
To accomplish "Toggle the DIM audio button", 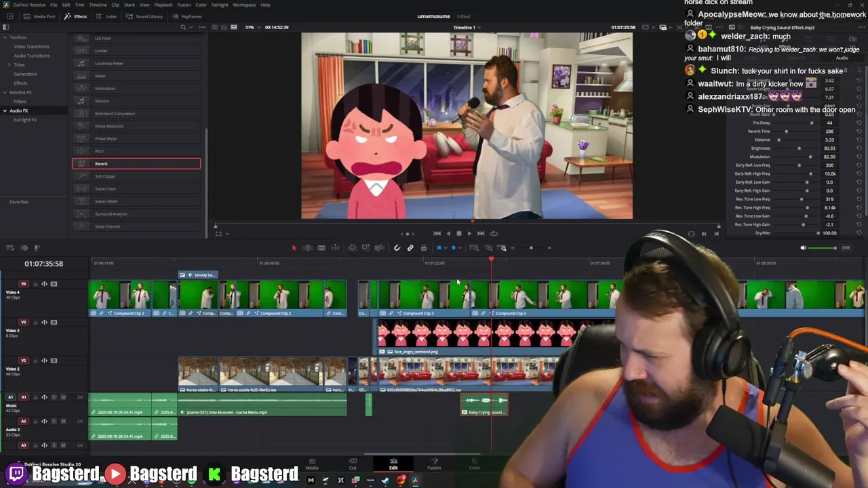I will point(846,248).
